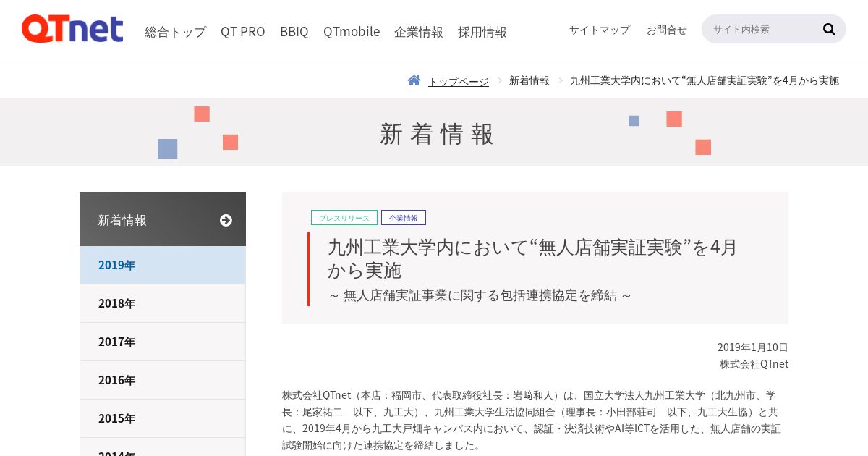The height and width of the screenshot is (456, 868).
Task: Click the home icon in breadcrumb
Action: [414, 80]
